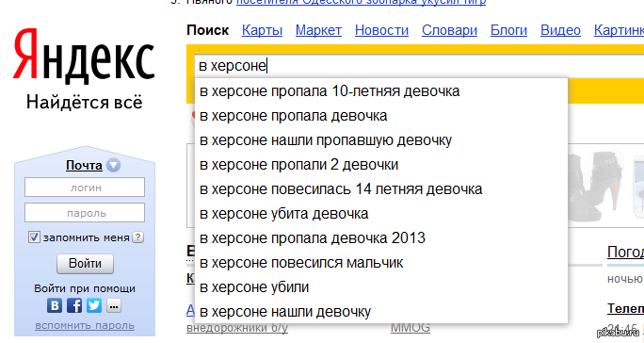Viewport: 644px width, 343px height.
Task: Select suggestion в херсоне пропала 10-летняя девочка
Action: (381, 90)
